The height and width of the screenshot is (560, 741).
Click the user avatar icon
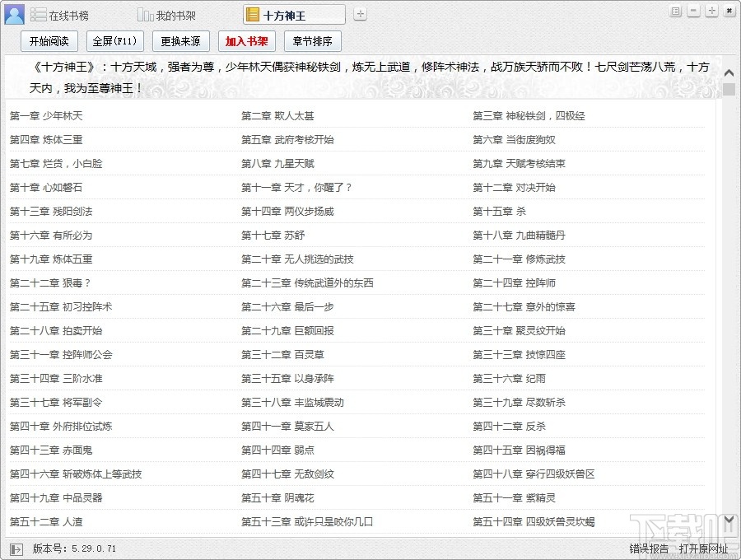14,14
